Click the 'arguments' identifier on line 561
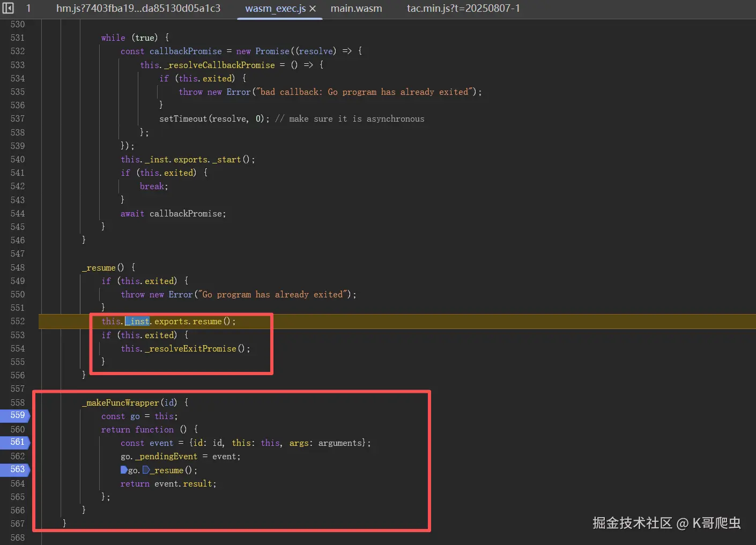Viewport: 756px width, 545px height. coord(340,443)
